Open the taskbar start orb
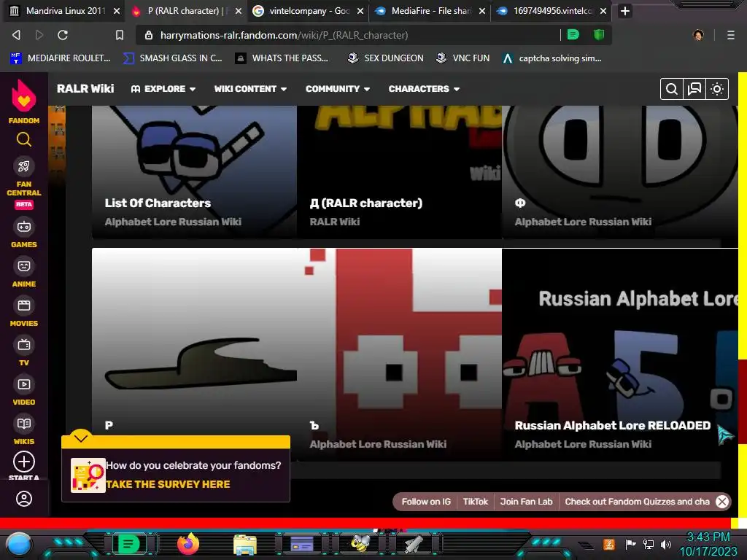Screen dimensions: 747x560 point(19,544)
